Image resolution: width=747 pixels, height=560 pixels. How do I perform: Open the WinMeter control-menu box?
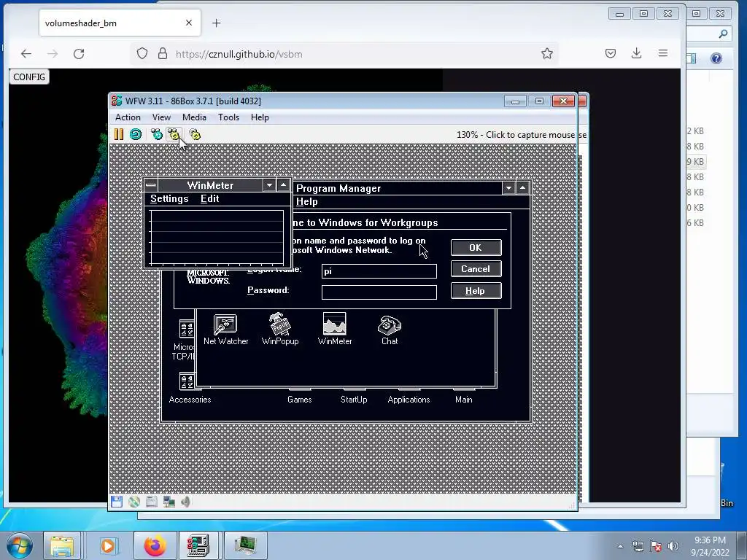(x=151, y=184)
